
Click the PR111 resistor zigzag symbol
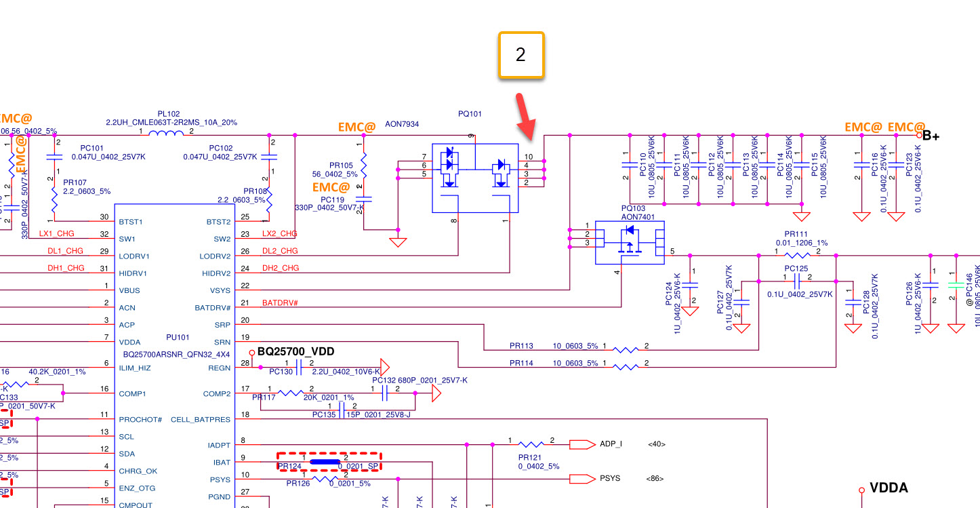pyautogui.click(x=798, y=256)
